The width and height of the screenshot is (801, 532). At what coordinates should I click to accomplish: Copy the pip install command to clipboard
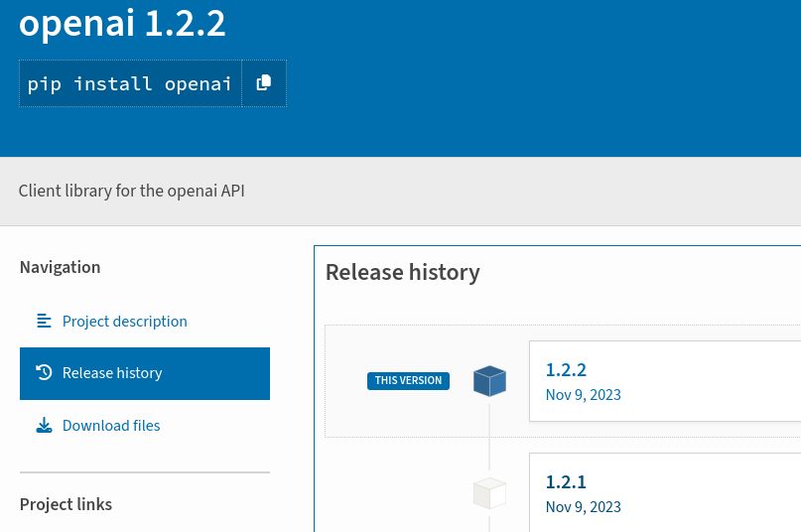(x=264, y=83)
